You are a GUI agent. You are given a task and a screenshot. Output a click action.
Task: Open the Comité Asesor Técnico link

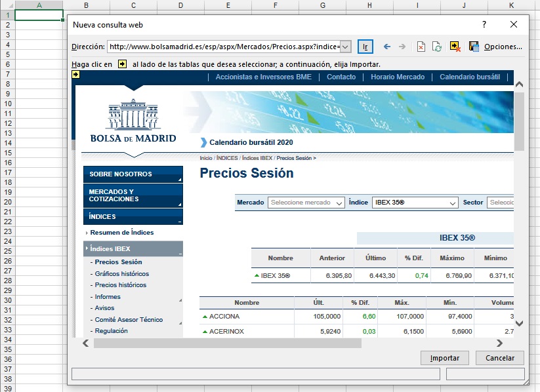(129, 320)
